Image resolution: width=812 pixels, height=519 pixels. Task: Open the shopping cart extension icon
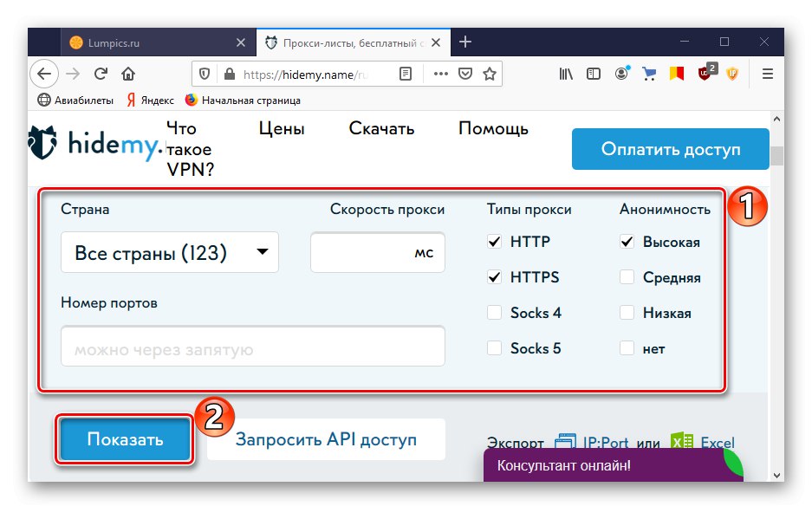click(650, 74)
